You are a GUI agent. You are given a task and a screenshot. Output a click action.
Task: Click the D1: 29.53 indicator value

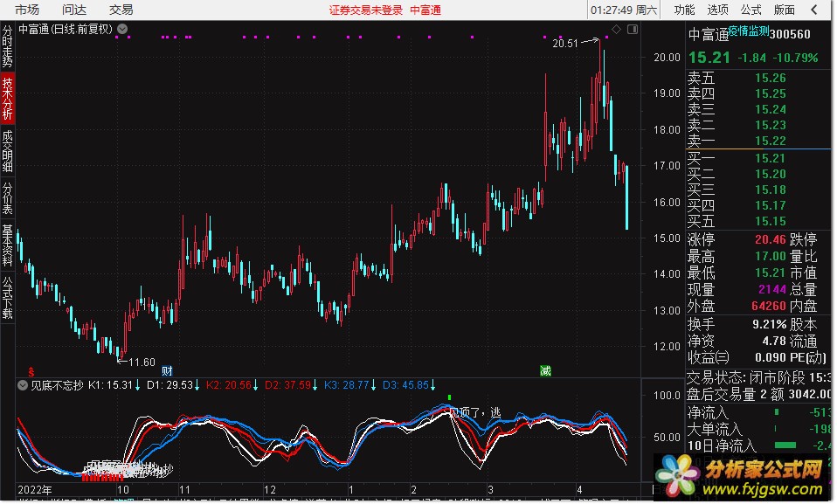[x=173, y=385]
